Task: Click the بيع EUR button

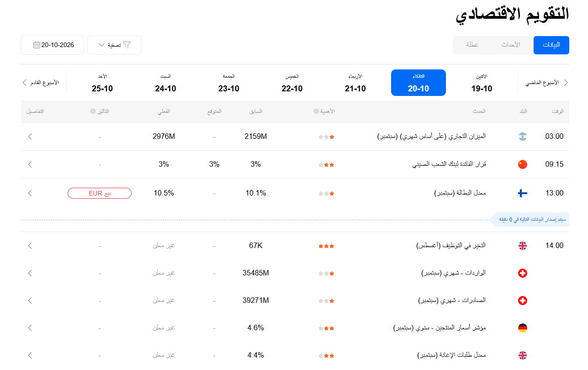Action: click(x=100, y=193)
